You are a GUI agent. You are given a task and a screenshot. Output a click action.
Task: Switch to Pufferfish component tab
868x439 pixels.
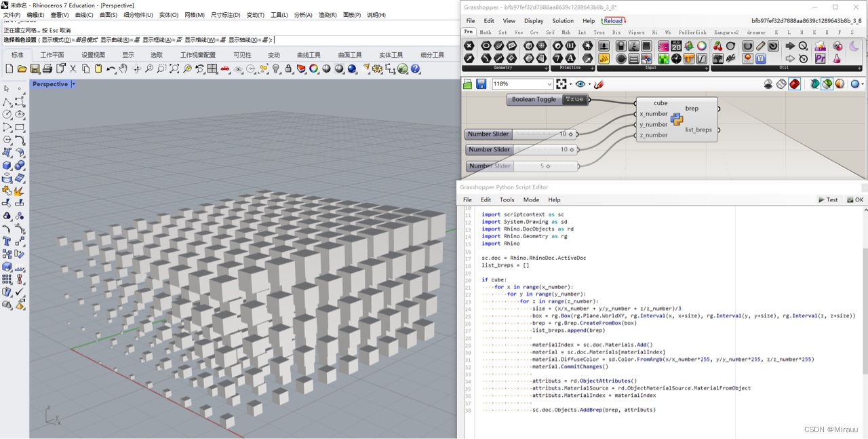(692, 32)
